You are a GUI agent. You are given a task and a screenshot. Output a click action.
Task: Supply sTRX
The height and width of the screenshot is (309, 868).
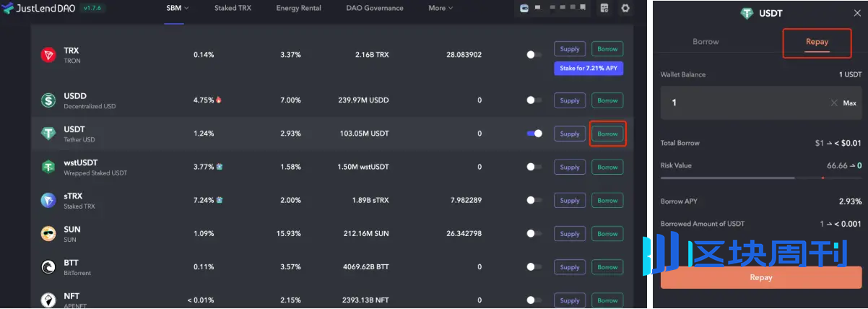[570, 200]
